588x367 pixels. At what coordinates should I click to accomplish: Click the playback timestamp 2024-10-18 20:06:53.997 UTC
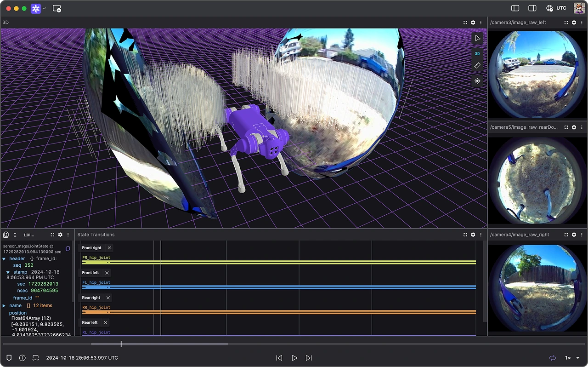tap(82, 358)
